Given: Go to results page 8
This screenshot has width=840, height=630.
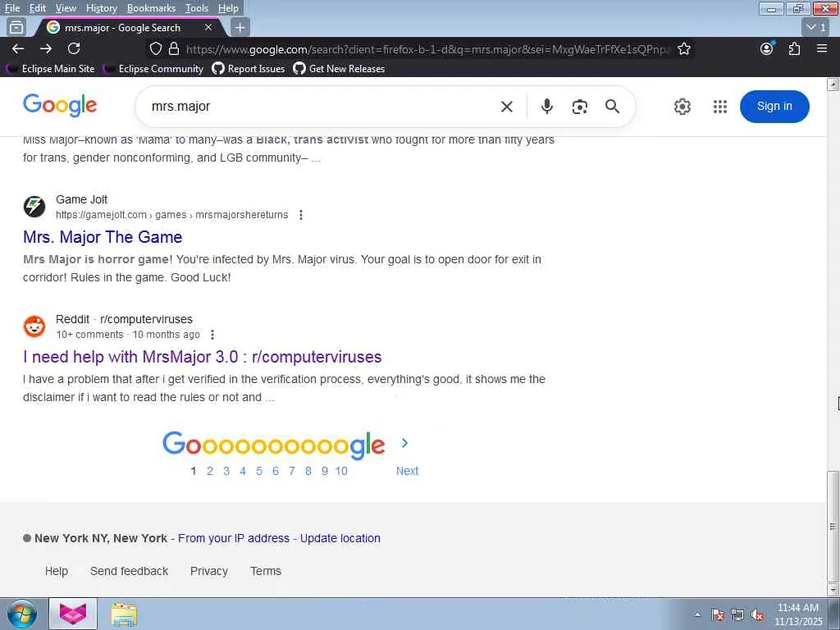Looking at the screenshot, I should pos(308,471).
